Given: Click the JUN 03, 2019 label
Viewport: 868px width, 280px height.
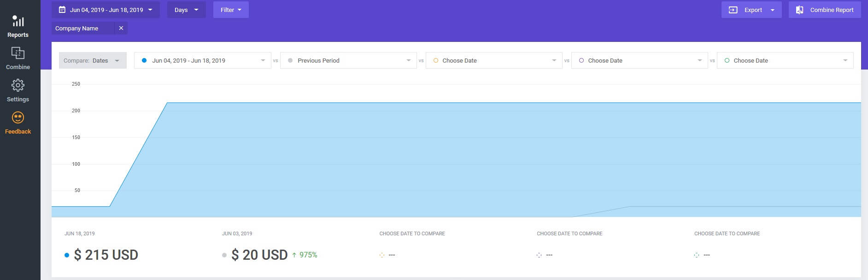Looking at the screenshot, I should (237, 233).
